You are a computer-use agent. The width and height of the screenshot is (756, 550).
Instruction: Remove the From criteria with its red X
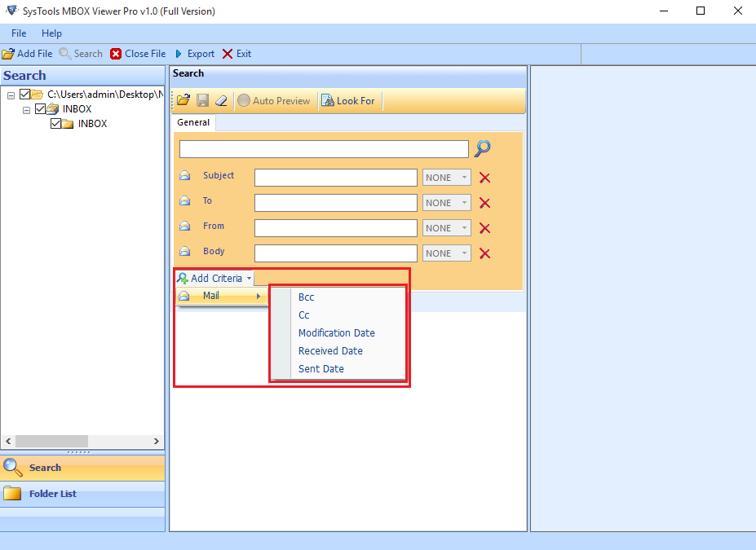[x=484, y=228]
